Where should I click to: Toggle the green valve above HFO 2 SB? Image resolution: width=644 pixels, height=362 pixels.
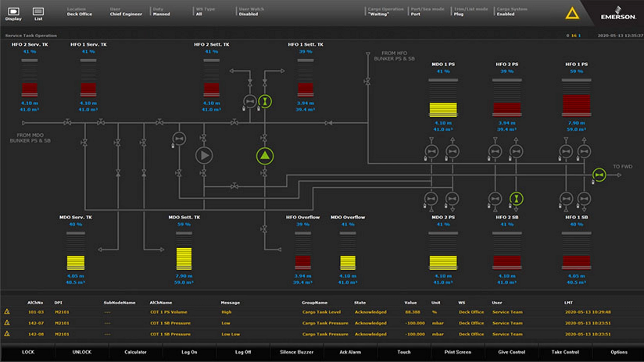(516, 199)
